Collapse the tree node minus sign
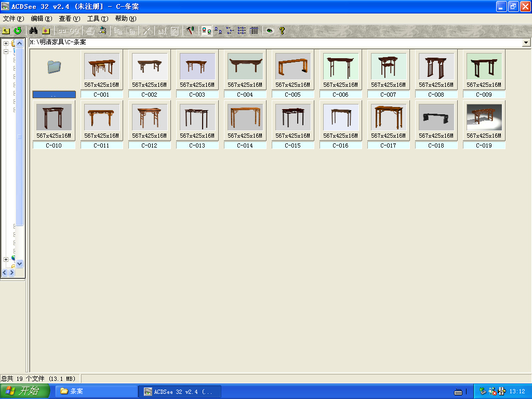 [x=6, y=51]
